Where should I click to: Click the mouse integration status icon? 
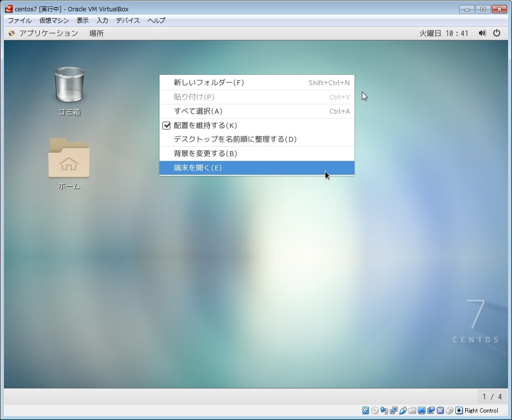[449, 410]
